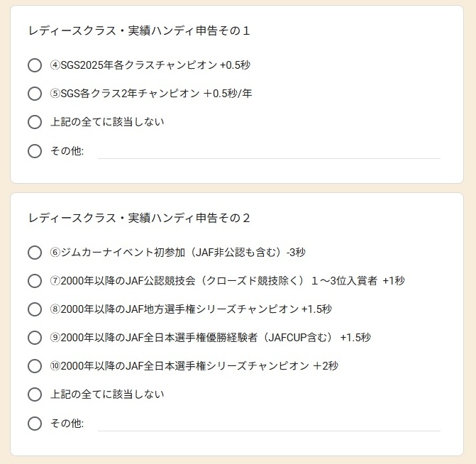Click the ⑧ JAF地方選手権シリーズチャンピオン label text
The width and height of the screenshot is (476, 464).
click(x=191, y=309)
